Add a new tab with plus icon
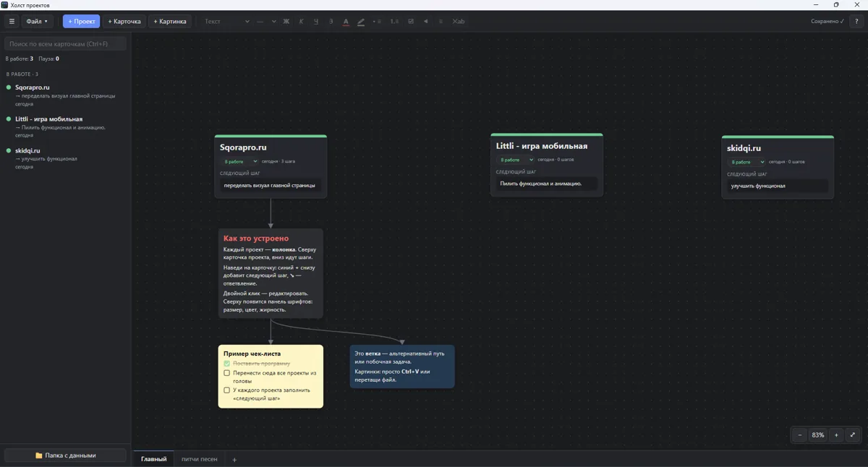 click(234, 459)
